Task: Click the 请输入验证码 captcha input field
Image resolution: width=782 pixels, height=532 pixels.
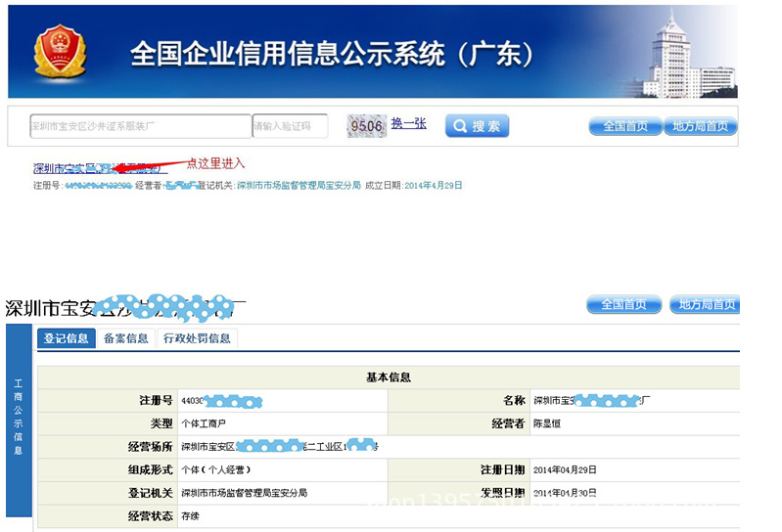Action: (x=290, y=126)
